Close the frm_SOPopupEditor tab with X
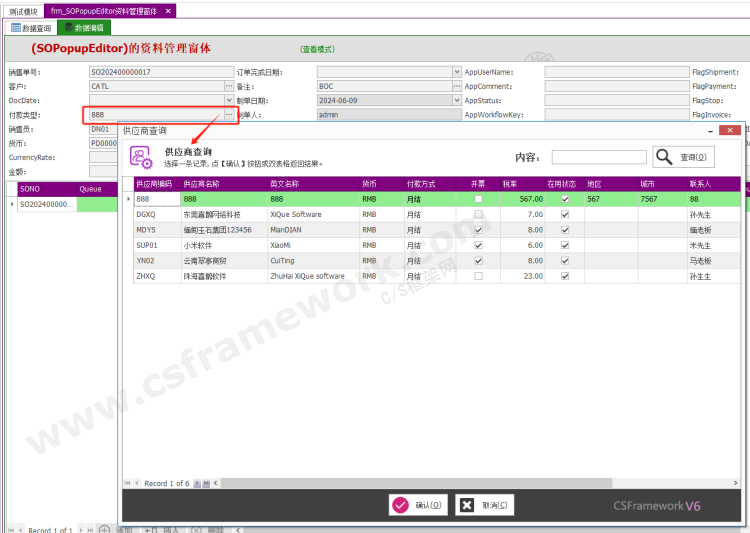This screenshot has width=750, height=533. [x=168, y=10]
